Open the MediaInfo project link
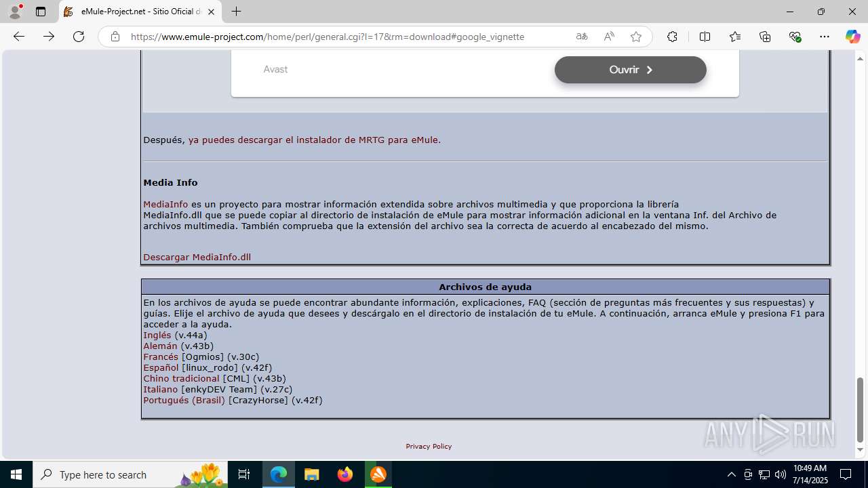This screenshot has width=868, height=488. point(165,204)
